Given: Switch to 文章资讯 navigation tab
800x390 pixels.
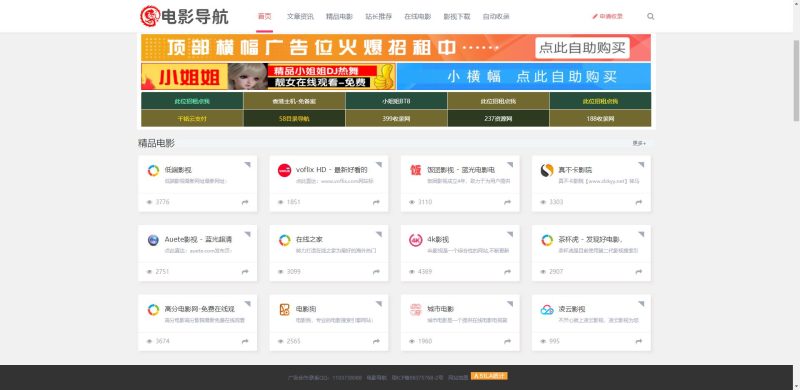Looking at the screenshot, I should click(300, 16).
